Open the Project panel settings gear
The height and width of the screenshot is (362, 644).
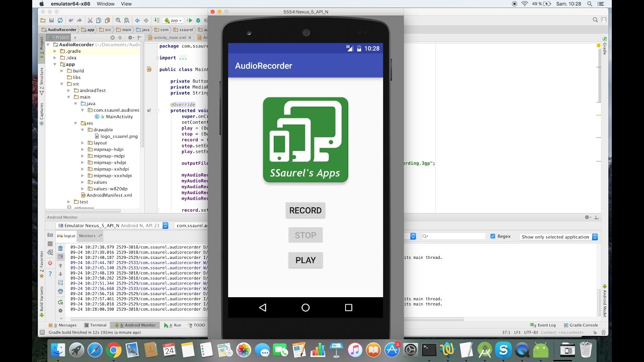[130, 38]
